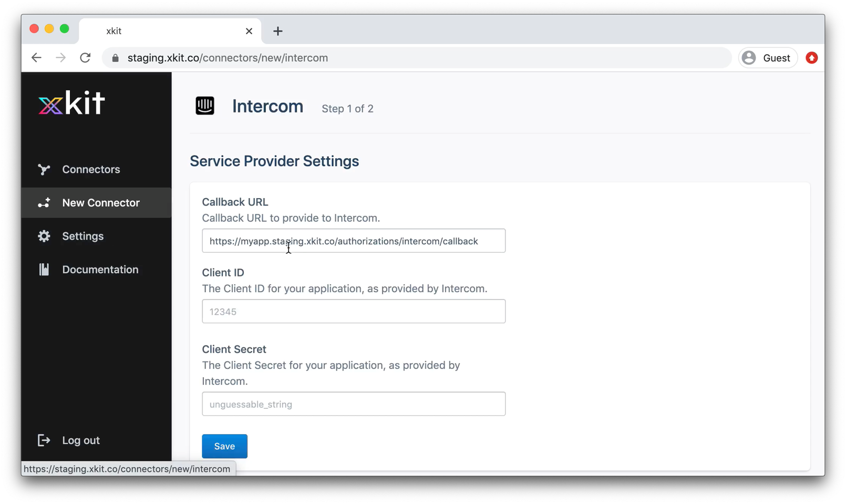Image resolution: width=846 pixels, height=504 pixels.
Task: Focus the Client Secret input field
Action: pyautogui.click(x=354, y=404)
